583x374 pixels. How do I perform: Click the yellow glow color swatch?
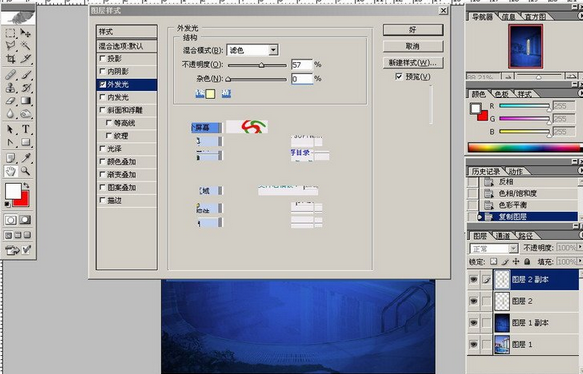[x=210, y=94]
